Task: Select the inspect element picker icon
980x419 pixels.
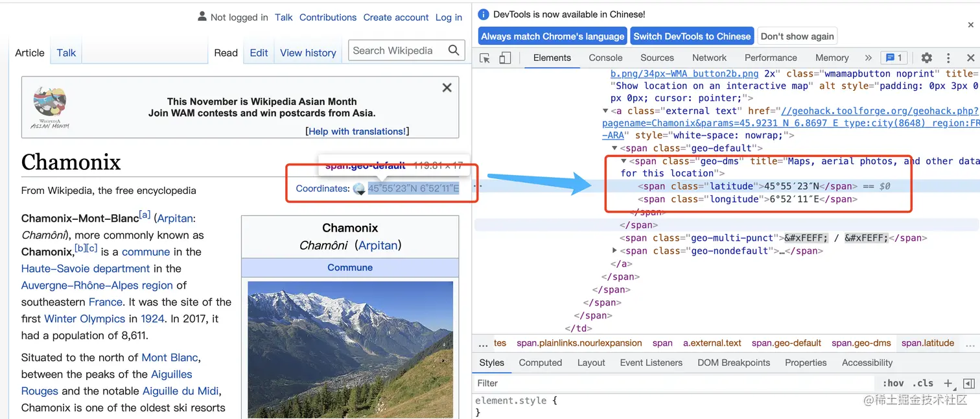Action: pyautogui.click(x=484, y=58)
